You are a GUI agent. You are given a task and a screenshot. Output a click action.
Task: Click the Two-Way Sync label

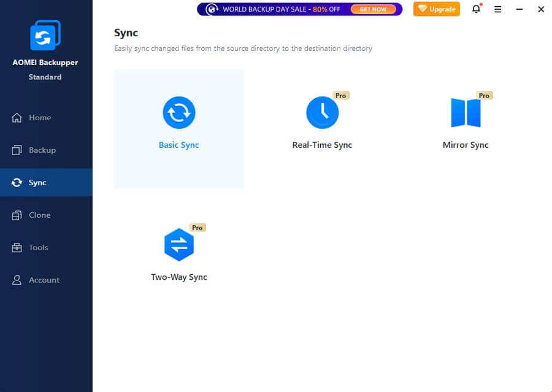pos(179,277)
